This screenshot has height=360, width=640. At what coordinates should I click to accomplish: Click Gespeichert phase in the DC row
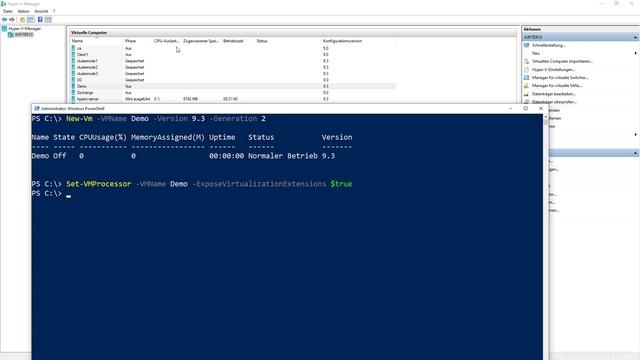(x=135, y=80)
